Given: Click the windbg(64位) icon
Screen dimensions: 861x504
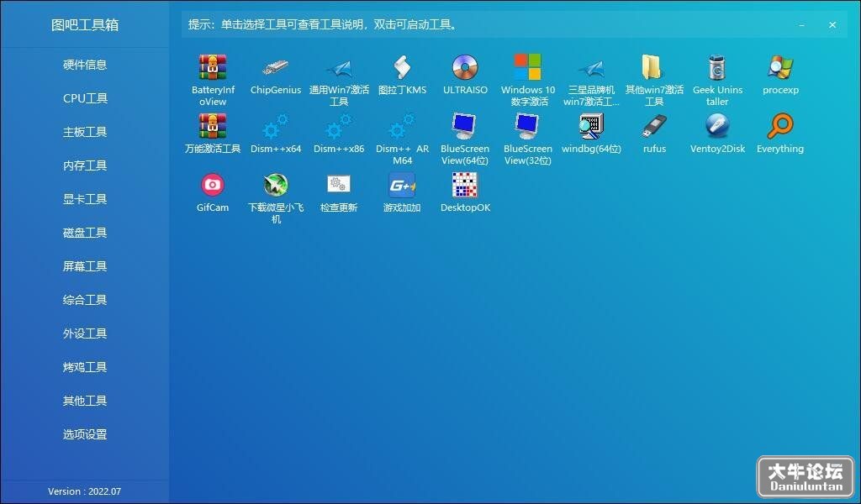Looking at the screenshot, I should (591, 126).
